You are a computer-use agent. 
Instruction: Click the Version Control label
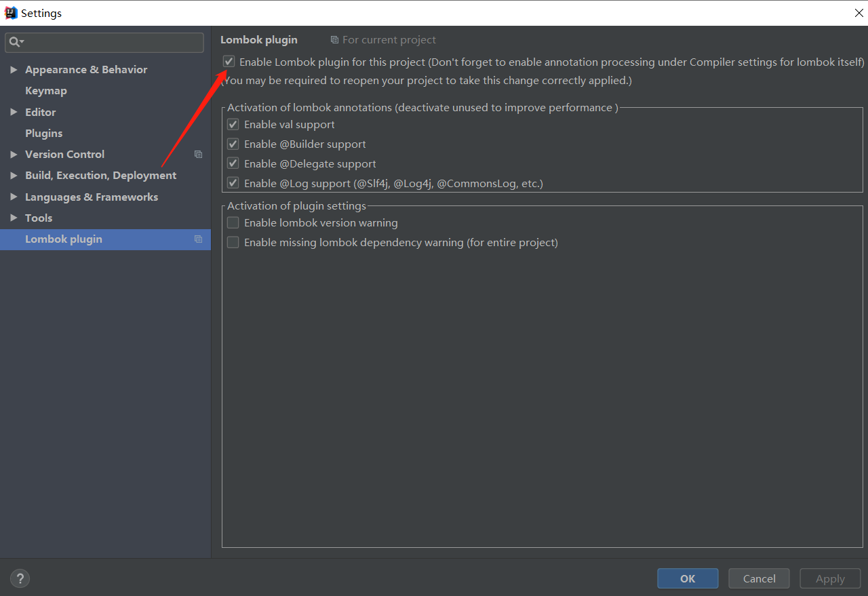click(65, 155)
